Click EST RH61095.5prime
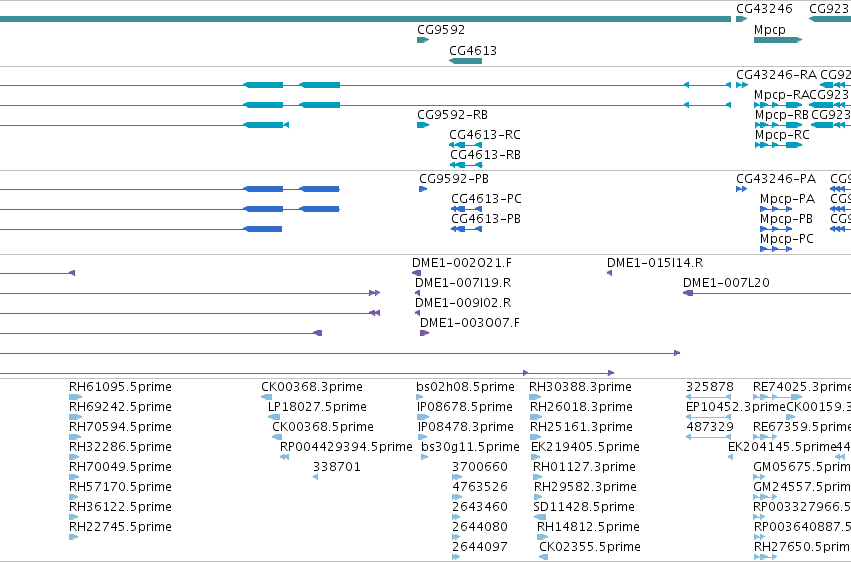 click(x=120, y=387)
